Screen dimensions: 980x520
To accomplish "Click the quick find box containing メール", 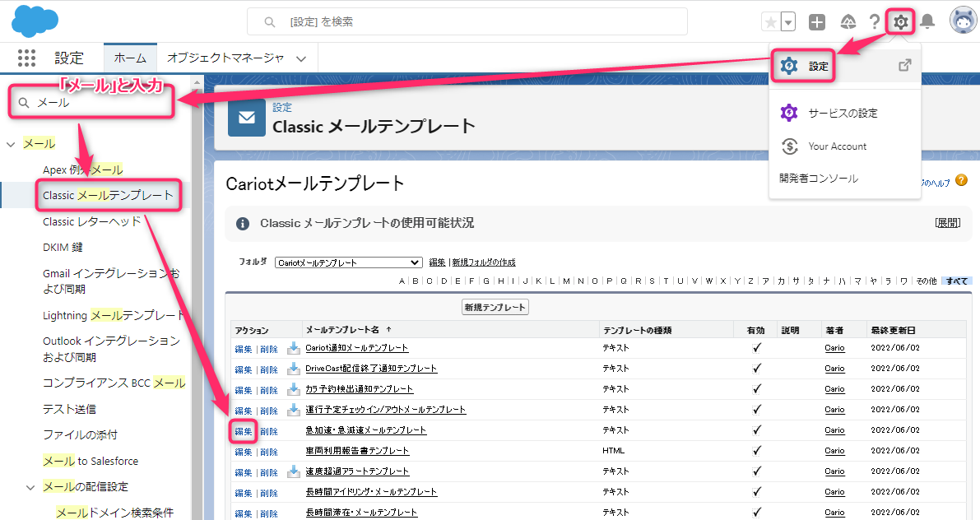I will tap(91, 103).
